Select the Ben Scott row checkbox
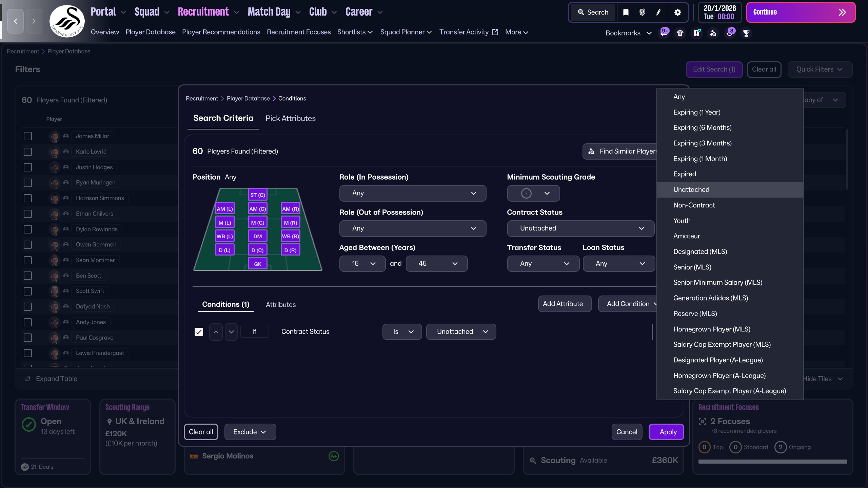This screenshot has height=488, width=868. click(x=28, y=276)
